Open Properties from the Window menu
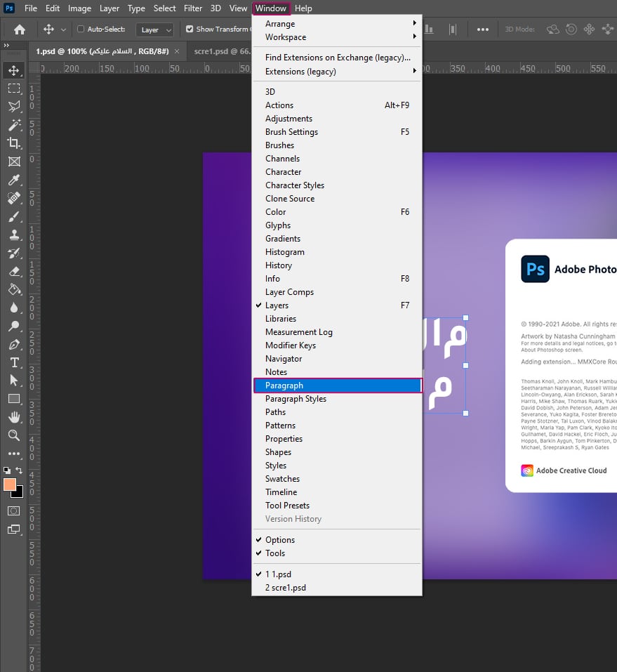The height and width of the screenshot is (672, 617). (x=337, y=439)
